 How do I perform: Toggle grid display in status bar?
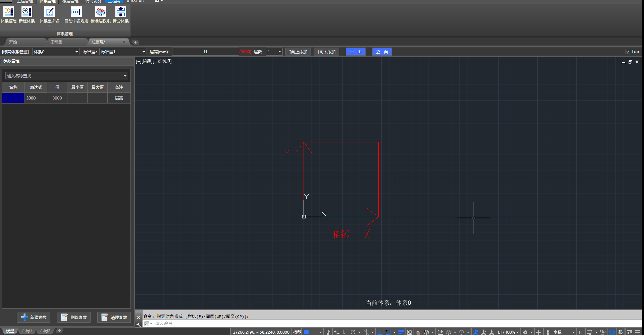tap(306, 332)
